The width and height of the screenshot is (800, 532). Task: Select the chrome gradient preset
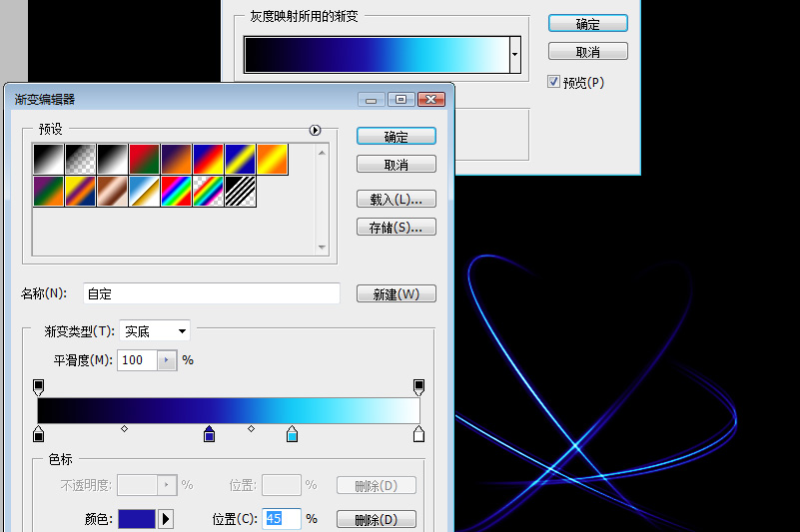(144, 192)
